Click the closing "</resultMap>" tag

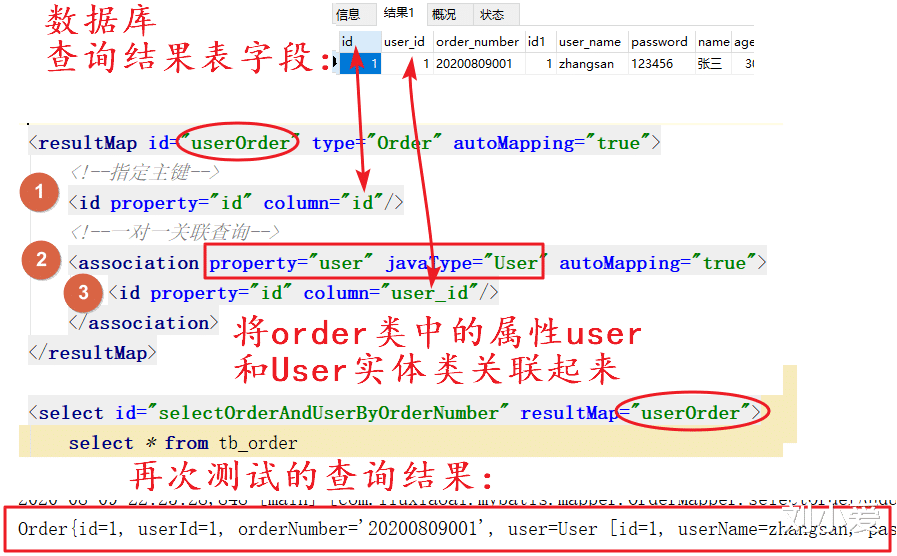click(x=93, y=352)
